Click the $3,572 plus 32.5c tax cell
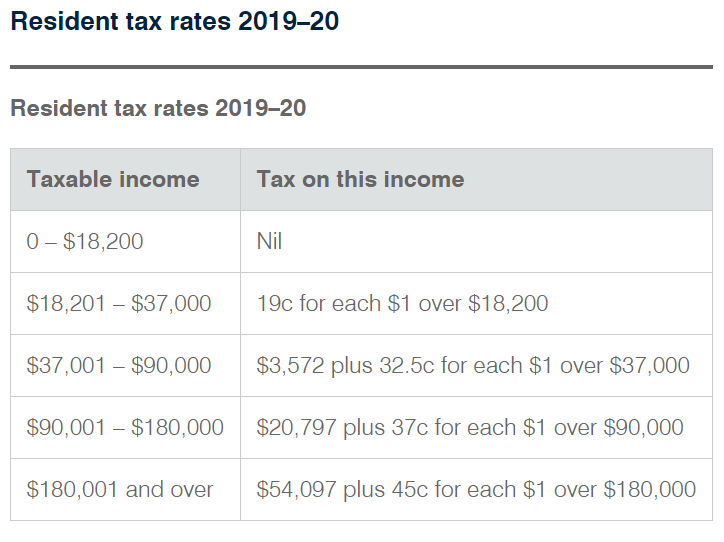 point(477,365)
